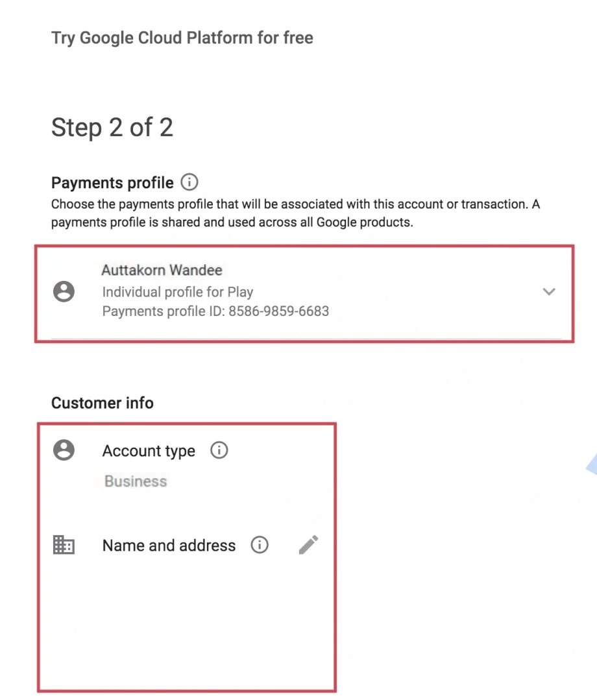This screenshot has height=700, width=597.
Task: Expand the payments profile dropdown chevron
Action: [x=549, y=291]
